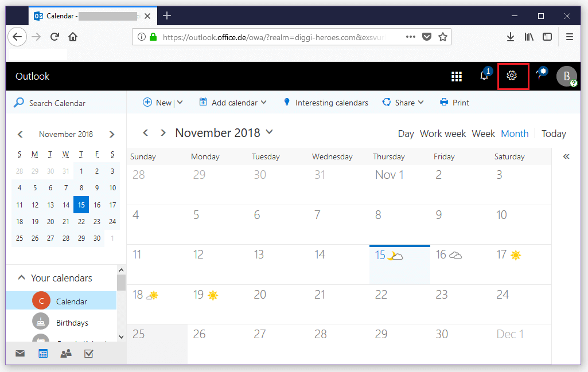
Task: Switch to People module icon
Action: 66,353
